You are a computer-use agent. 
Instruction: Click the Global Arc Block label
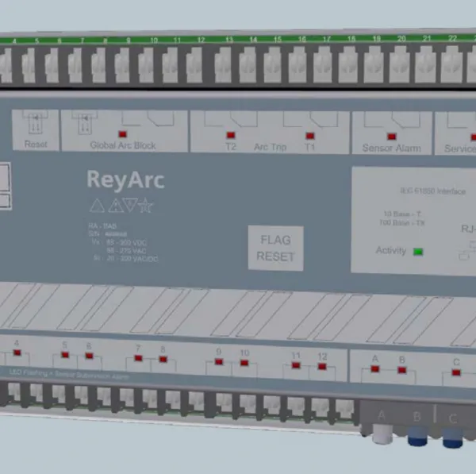pyautogui.click(x=123, y=145)
